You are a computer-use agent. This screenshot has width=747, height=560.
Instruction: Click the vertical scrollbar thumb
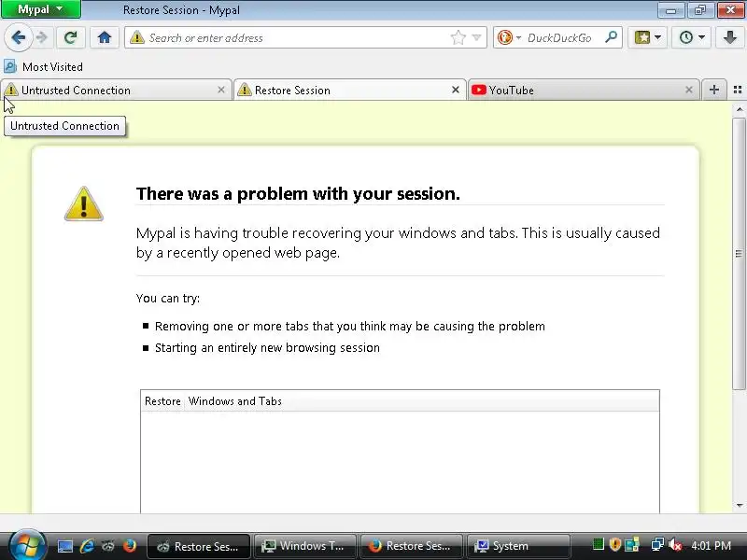[740, 253]
